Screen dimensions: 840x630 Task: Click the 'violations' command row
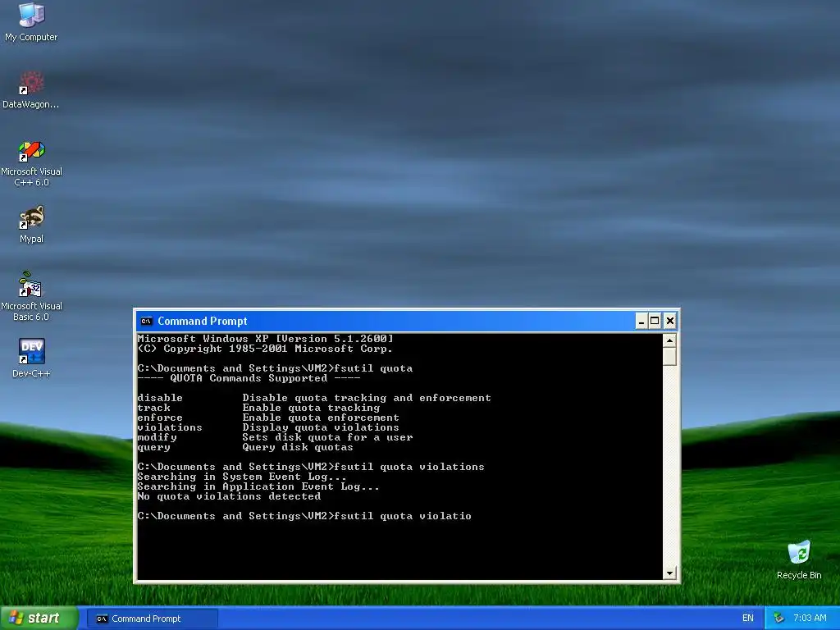pos(268,427)
